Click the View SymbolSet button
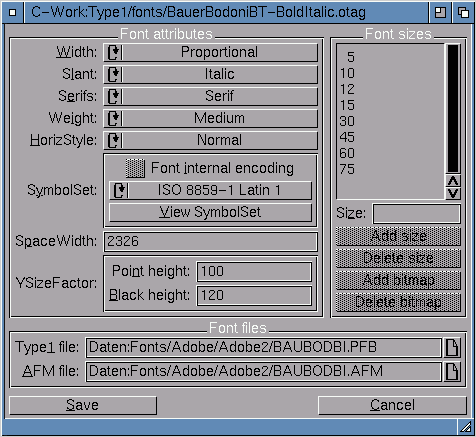Screen dimensions: 476x437 point(210,212)
